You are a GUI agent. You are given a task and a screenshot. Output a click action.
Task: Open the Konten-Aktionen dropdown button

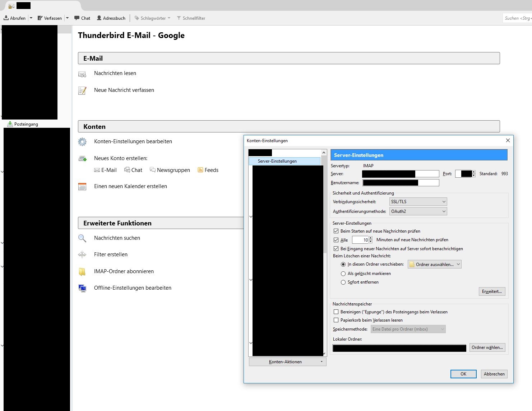point(287,362)
